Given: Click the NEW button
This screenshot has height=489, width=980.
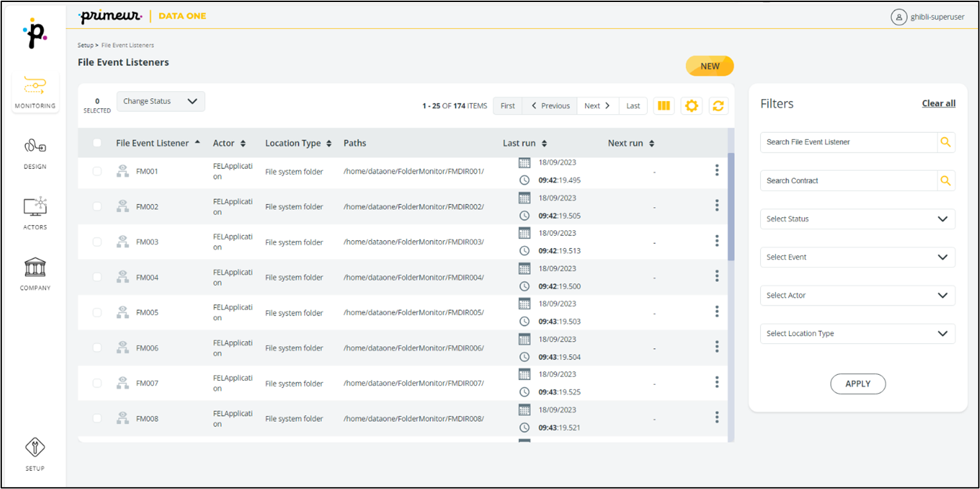Looking at the screenshot, I should click(710, 66).
